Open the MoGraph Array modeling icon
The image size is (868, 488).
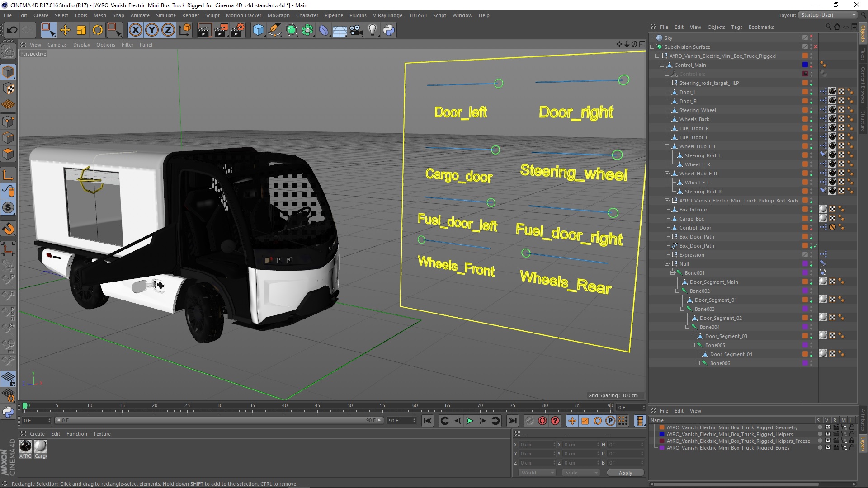click(x=307, y=30)
